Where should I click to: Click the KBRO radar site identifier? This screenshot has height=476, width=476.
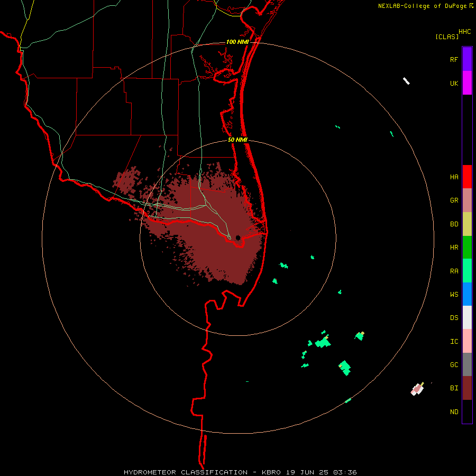[271, 472]
